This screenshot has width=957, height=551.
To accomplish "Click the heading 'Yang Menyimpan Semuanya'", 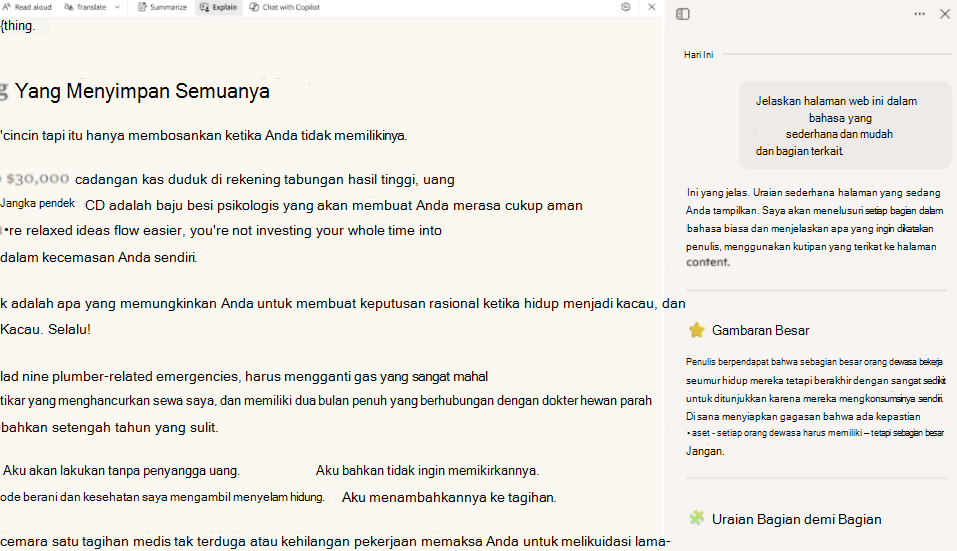I will pyautogui.click(x=142, y=91).
